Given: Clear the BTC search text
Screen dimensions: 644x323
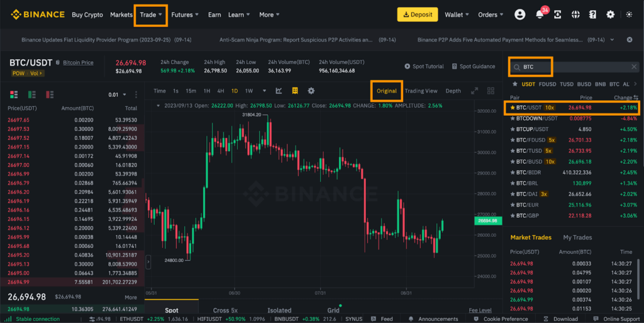Looking at the screenshot, I should 634,67.
